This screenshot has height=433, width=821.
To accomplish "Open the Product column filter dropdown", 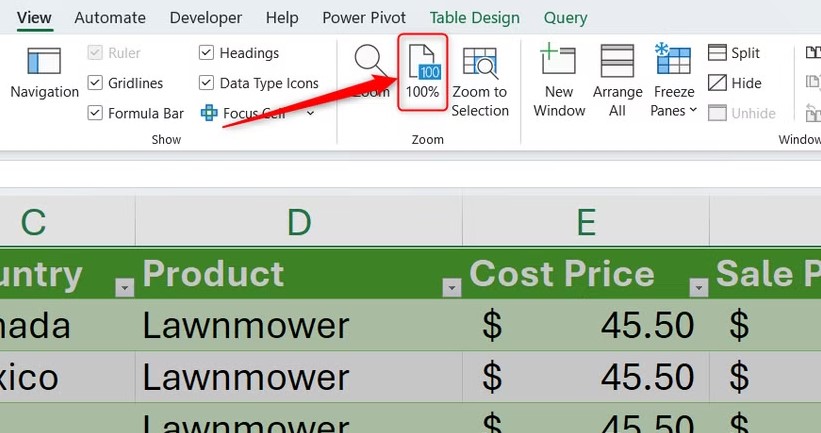I will tap(452, 287).
